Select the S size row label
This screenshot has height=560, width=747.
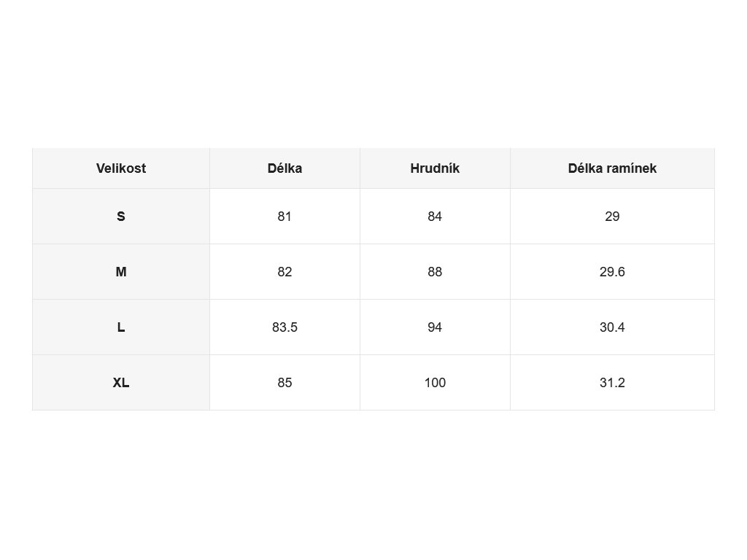click(x=121, y=216)
